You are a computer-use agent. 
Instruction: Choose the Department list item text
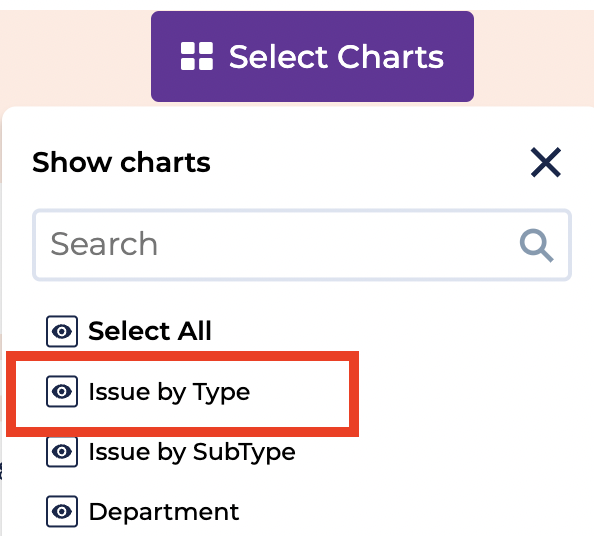(x=164, y=512)
